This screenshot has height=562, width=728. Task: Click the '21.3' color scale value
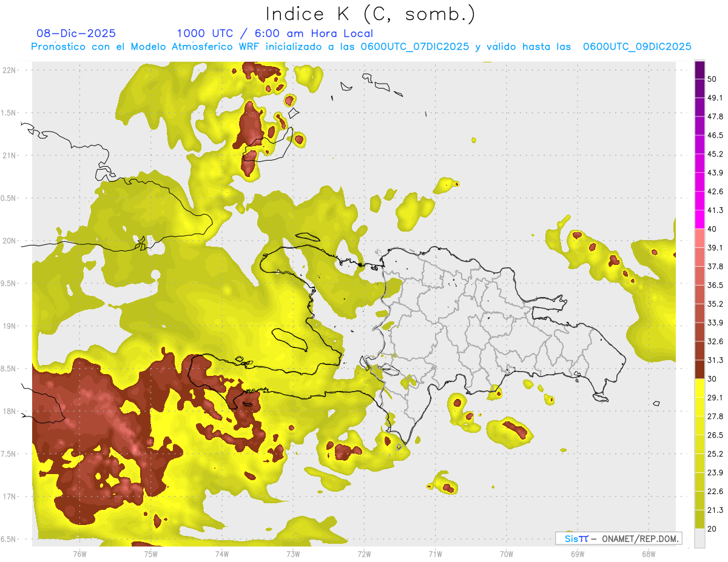(x=715, y=510)
